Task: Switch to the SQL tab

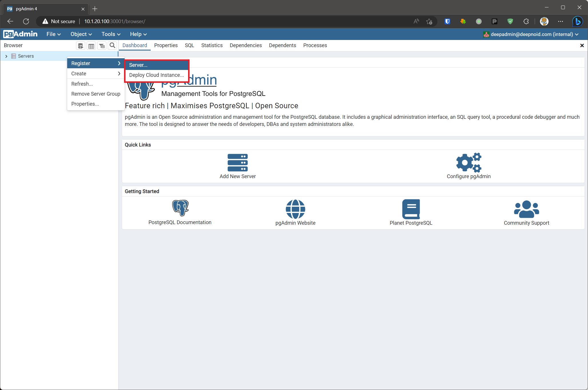Action: (190, 45)
